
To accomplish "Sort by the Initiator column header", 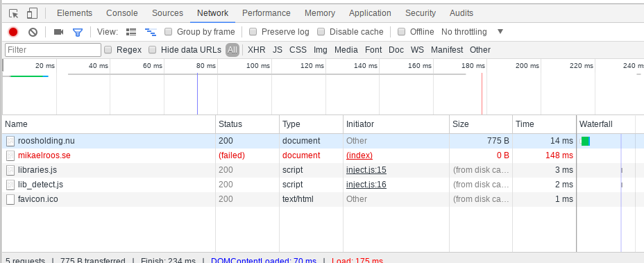I will tap(396, 124).
